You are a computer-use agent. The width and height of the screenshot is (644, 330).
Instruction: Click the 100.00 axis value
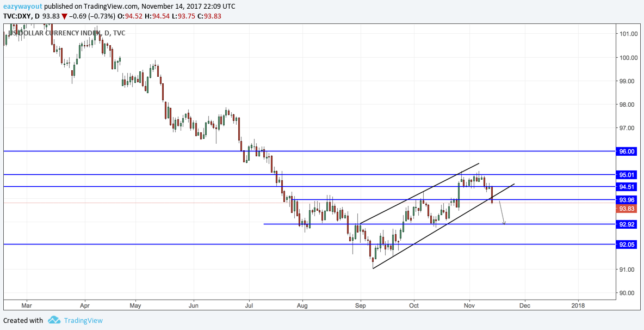tap(628, 58)
